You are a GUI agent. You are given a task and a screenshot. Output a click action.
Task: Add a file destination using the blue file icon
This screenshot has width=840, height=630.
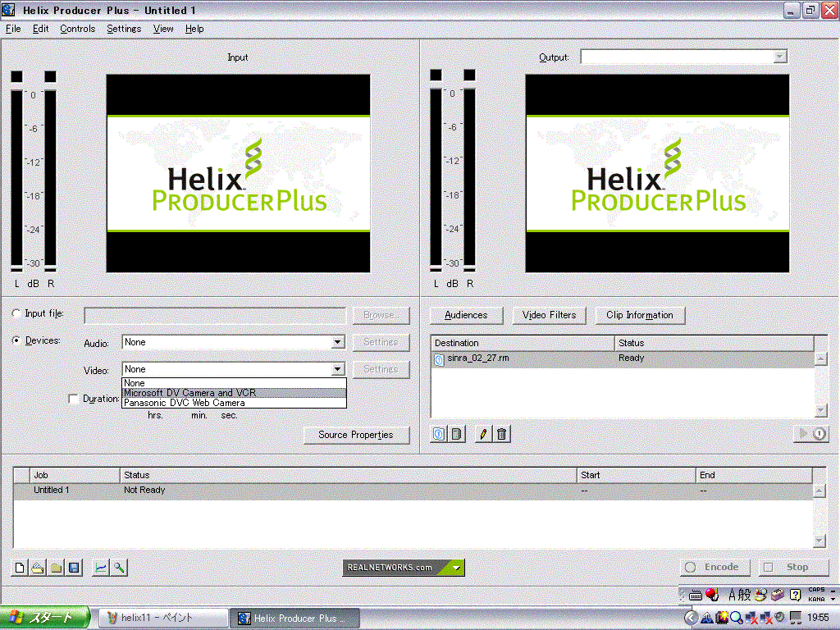438,434
